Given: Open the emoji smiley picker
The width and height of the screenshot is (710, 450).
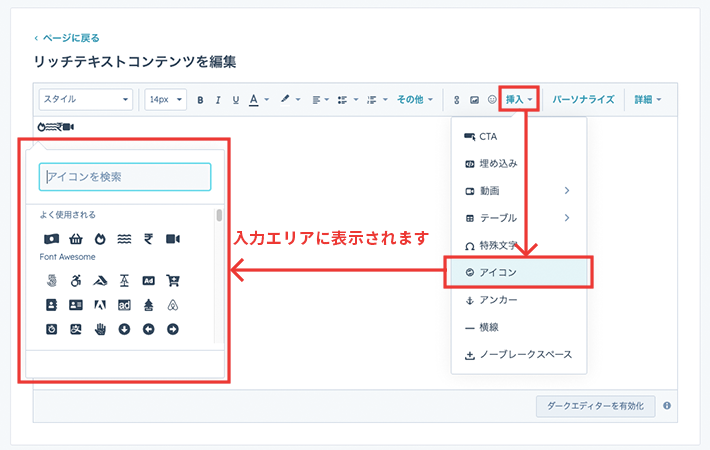Looking at the screenshot, I should pyautogui.click(x=492, y=99).
